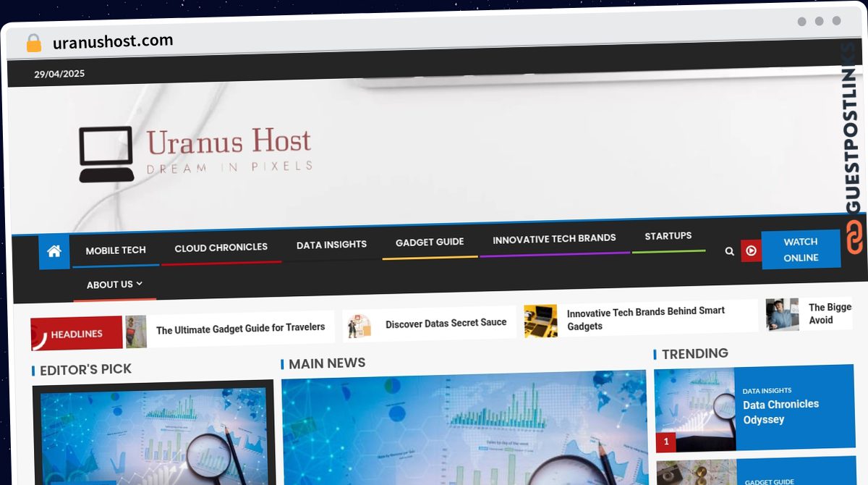This screenshot has width=868, height=485.
Task: Open the Gadget Guide menu item
Action: [x=430, y=242]
